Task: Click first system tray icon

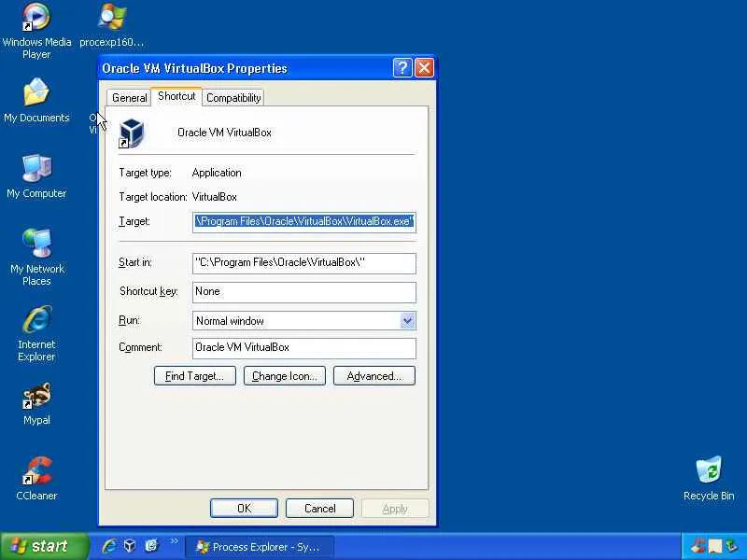Action: coord(698,546)
